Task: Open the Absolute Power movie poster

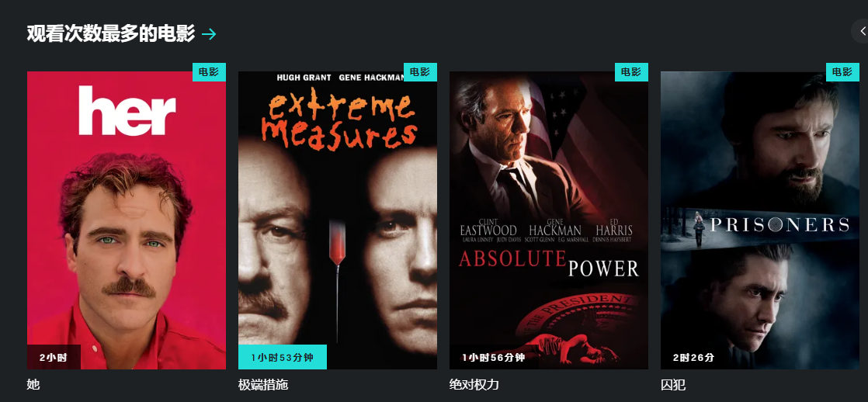Action: (549, 220)
